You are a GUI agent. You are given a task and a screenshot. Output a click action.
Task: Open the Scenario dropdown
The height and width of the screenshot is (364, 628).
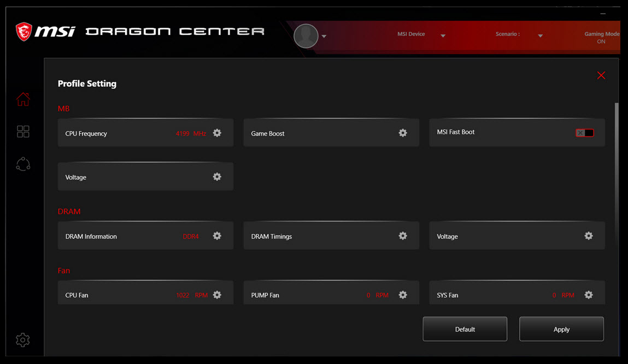pos(541,36)
